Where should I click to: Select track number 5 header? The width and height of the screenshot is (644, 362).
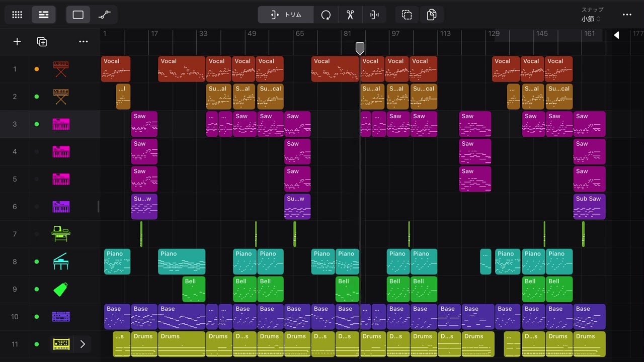click(15, 179)
